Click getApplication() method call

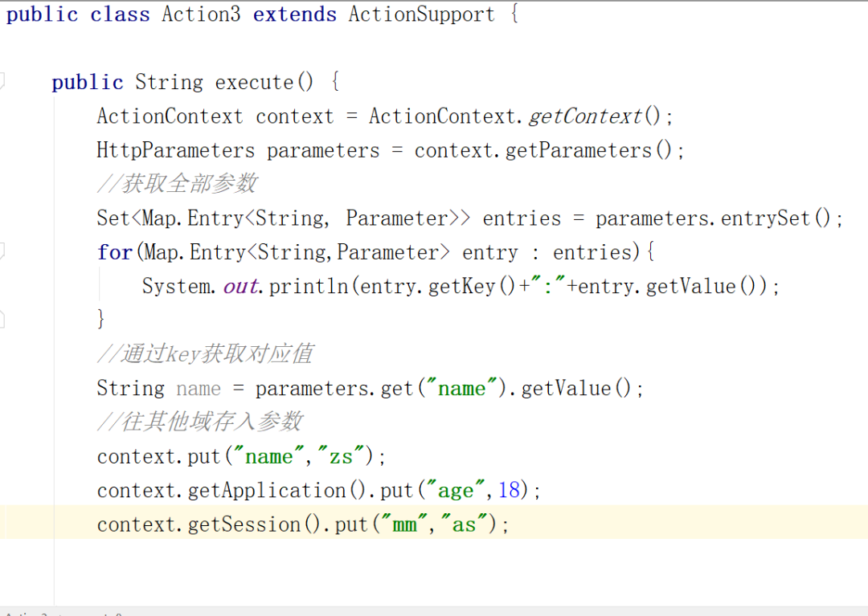coord(276,491)
